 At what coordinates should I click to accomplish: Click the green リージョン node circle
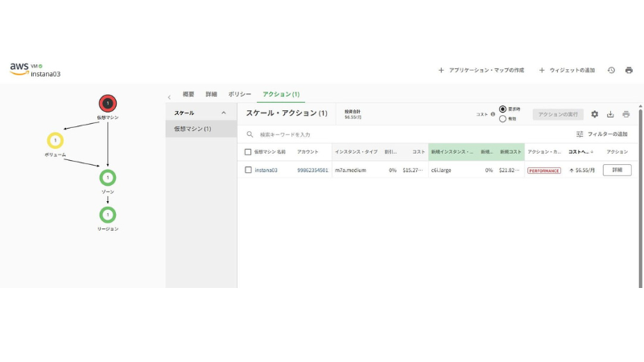click(x=108, y=215)
